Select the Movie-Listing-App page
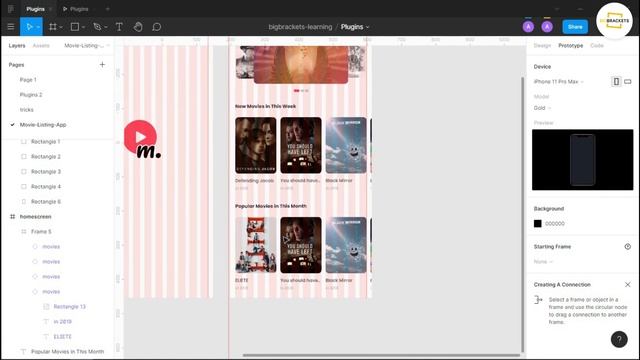This screenshot has height=360, width=640. coord(43,124)
